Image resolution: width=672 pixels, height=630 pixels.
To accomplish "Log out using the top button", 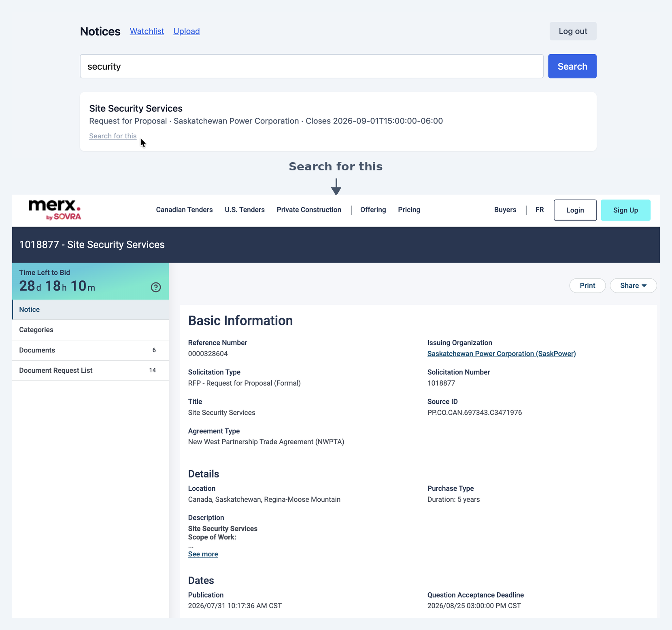I will coord(573,31).
